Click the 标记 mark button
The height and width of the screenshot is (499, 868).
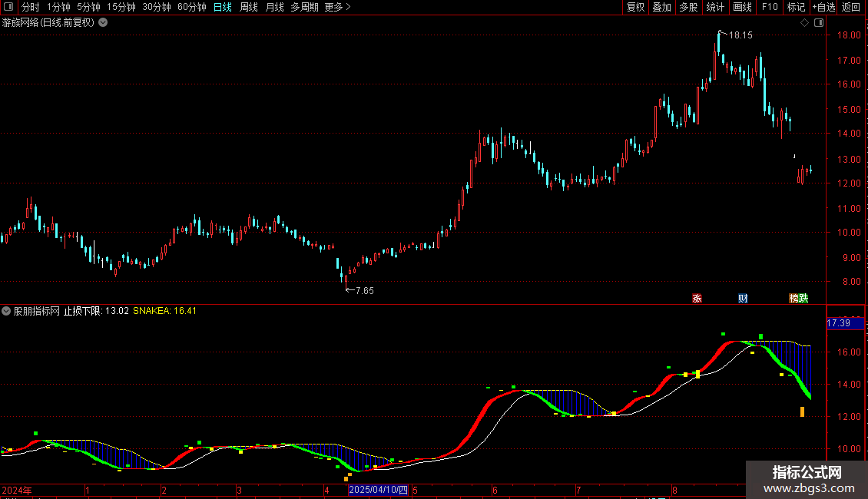click(x=796, y=7)
